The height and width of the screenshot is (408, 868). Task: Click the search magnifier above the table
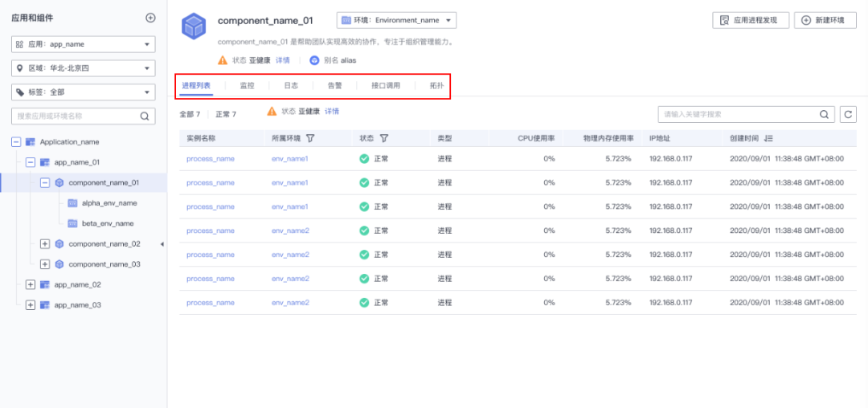824,114
